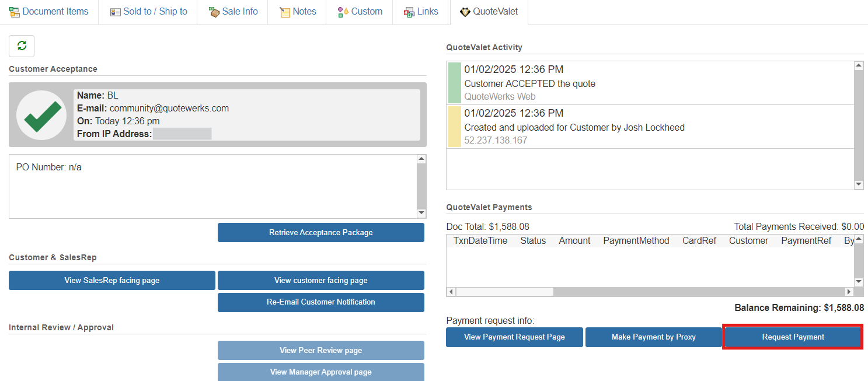Screen dimensions: 868x381
Task: Click right arrow of payments horizontal scrollbar
Action: (x=849, y=291)
